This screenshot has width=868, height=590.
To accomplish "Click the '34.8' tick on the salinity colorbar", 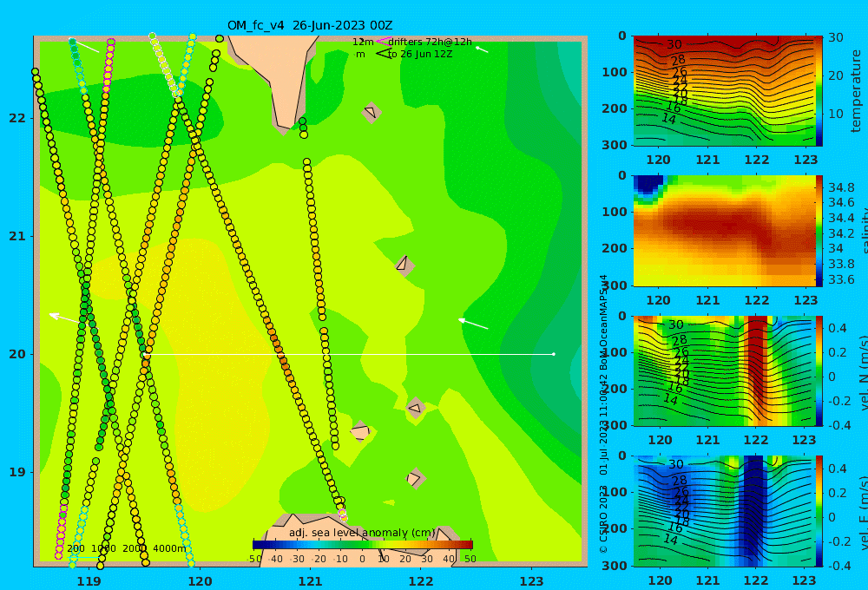I will click(841, 187).
